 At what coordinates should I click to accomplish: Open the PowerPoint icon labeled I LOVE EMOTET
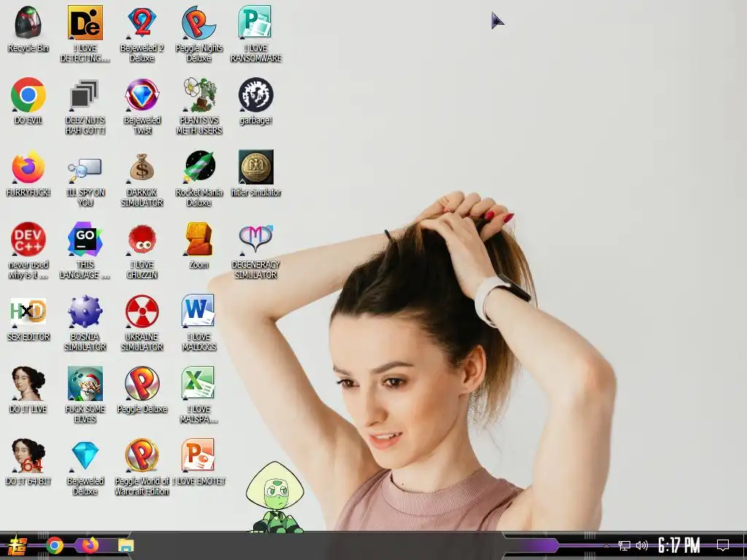198,456
